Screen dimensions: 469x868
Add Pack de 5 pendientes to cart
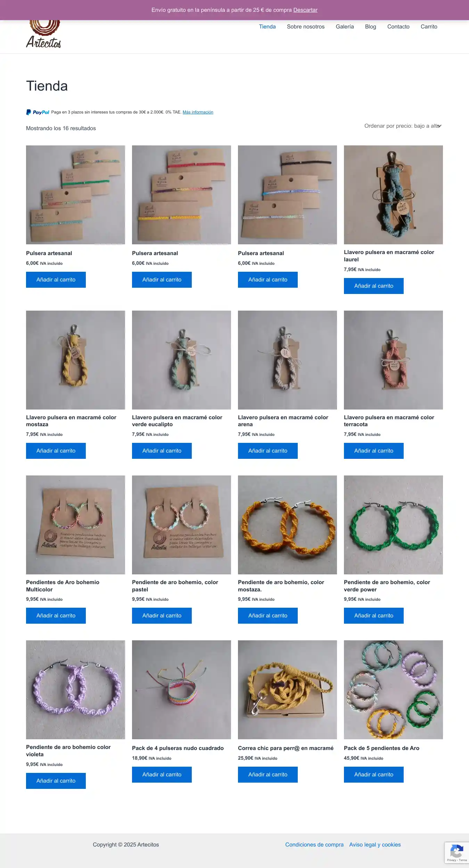(374, 775)
